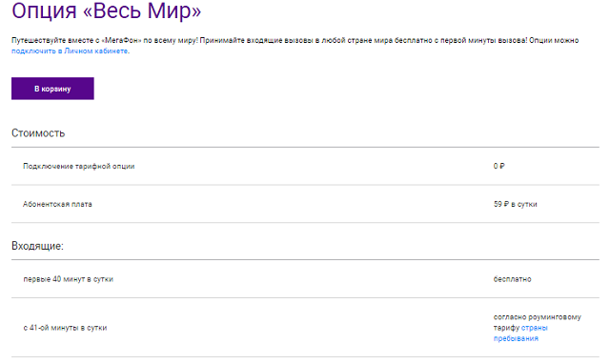Follow the «страны пребывания» link
This screenshot has width=610, height=364.
tap(520, 334)
